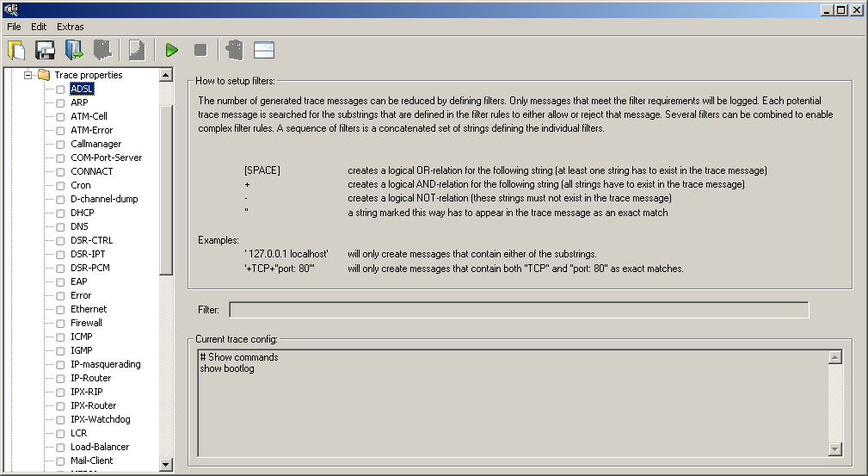Check the Ethernet trace checkbox
The width and height of the screenshot is (868, 476).
click(x=60, y=309)
